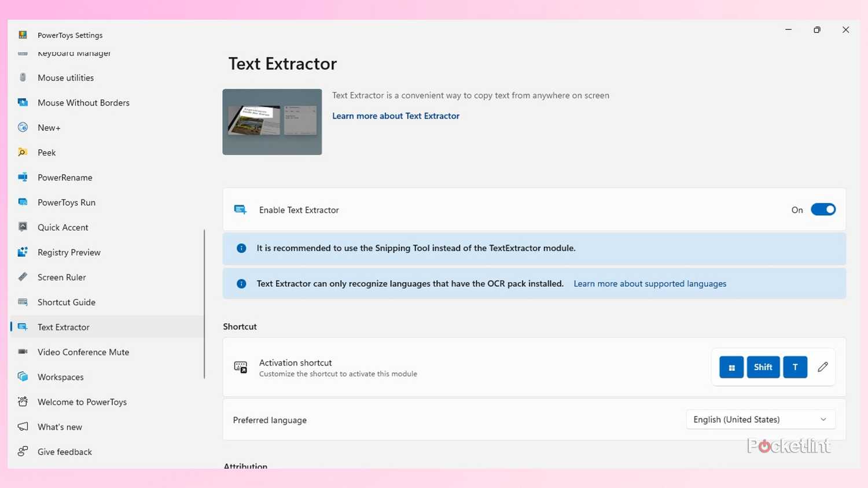Edit activation shortcut with pencil icon
868x488 pixels.
(822, 367)
